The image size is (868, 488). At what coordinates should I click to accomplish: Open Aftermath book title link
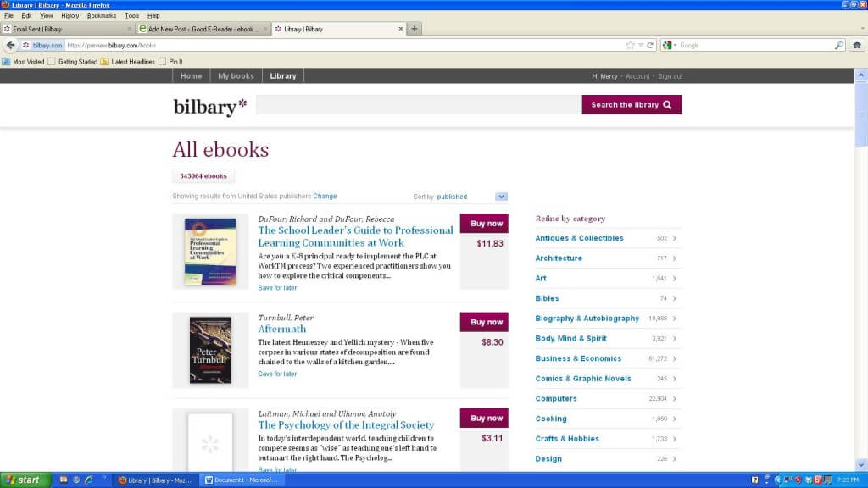pyautogui.click(x=281, y=330)
